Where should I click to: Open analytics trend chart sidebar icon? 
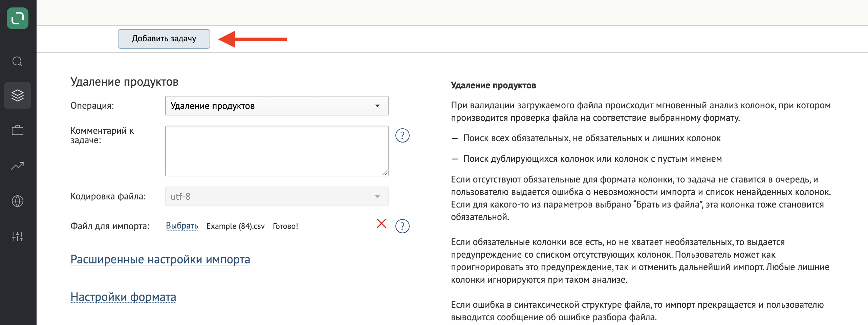[x=18, y=166]
